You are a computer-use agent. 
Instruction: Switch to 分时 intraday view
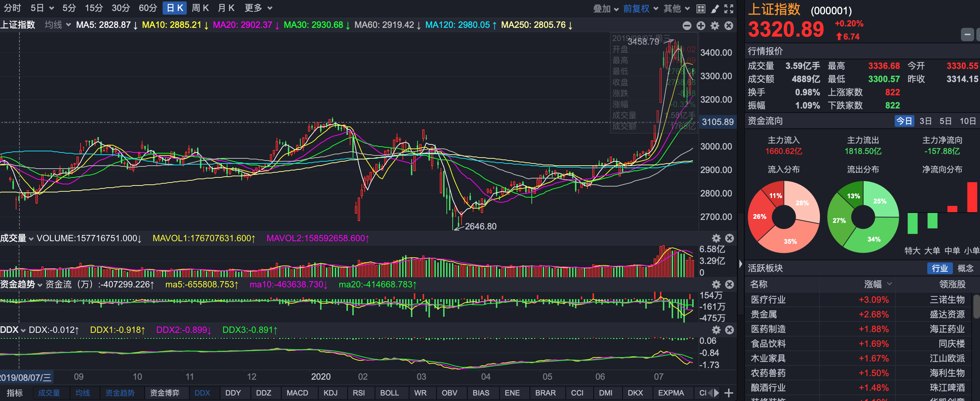tap(12, 8)
